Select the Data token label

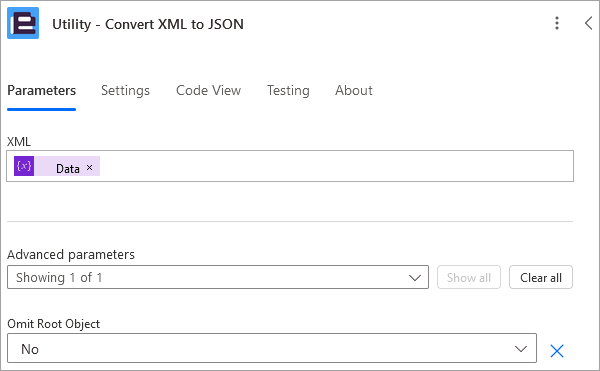[x=68, y=169]
